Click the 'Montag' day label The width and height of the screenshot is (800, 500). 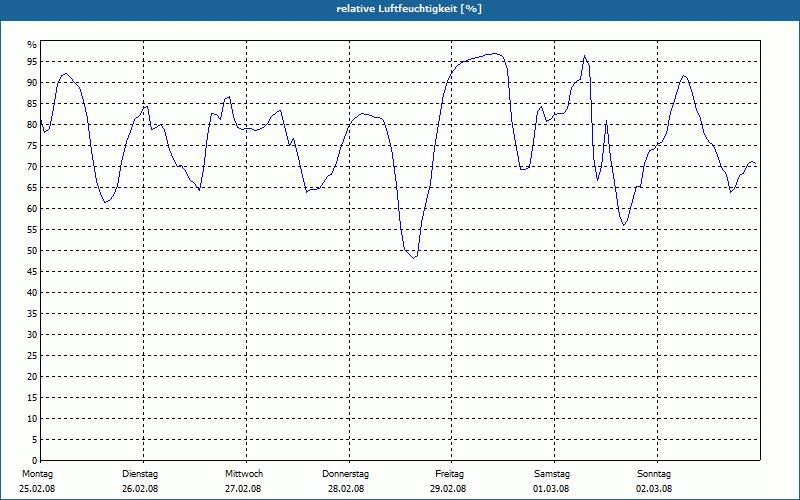point(37,474)
